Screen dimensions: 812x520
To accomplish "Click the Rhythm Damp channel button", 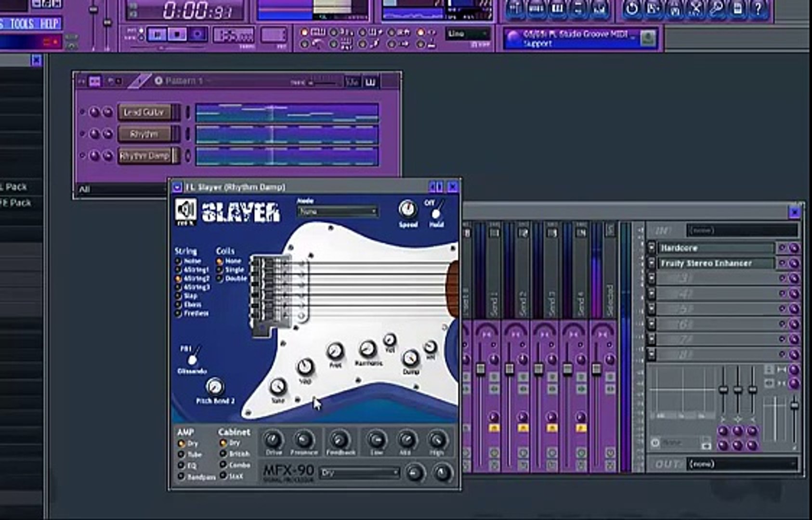I will (144, 156).
